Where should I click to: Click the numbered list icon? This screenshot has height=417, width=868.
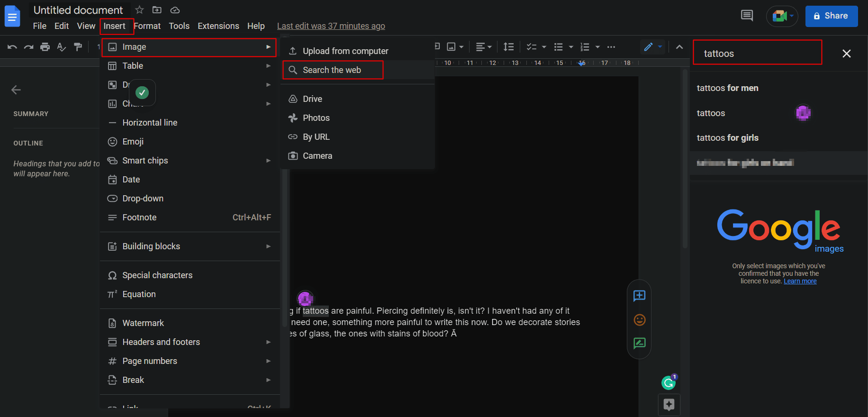(x=585, y=47)
